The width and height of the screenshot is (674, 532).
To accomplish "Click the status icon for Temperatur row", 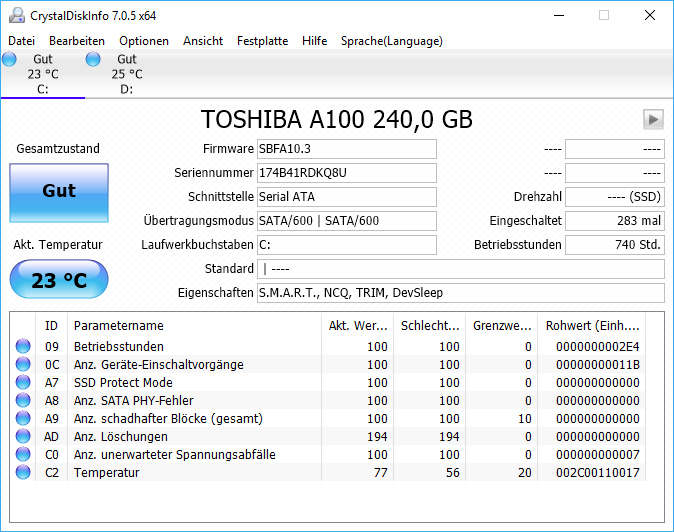I will coord(23,473).
